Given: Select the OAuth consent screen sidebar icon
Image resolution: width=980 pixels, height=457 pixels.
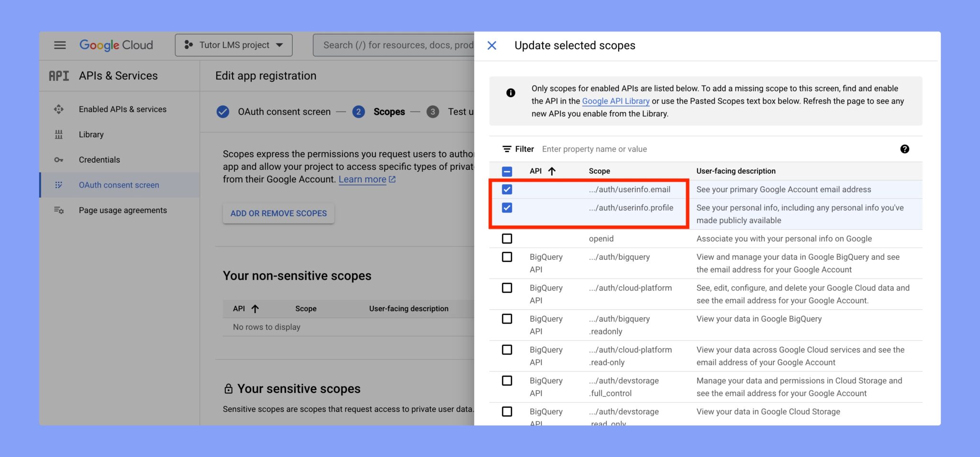Looking at the screenshot, I should [x=58, y=185].
